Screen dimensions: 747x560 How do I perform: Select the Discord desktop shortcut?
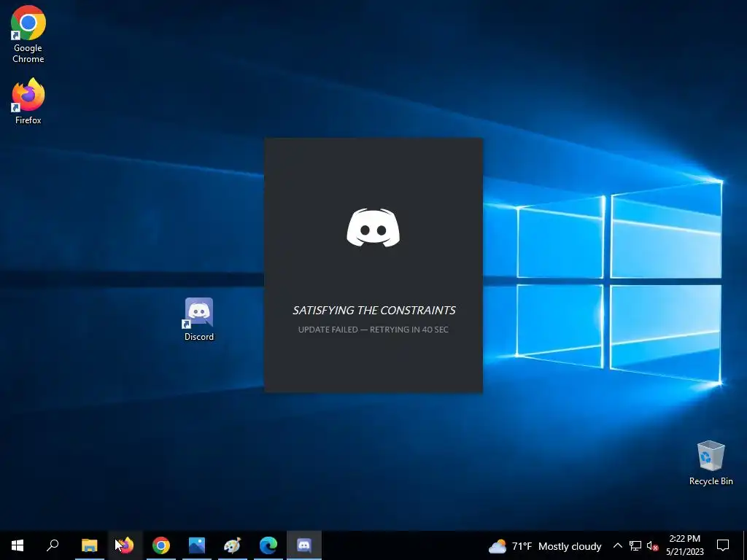point(199,319)
